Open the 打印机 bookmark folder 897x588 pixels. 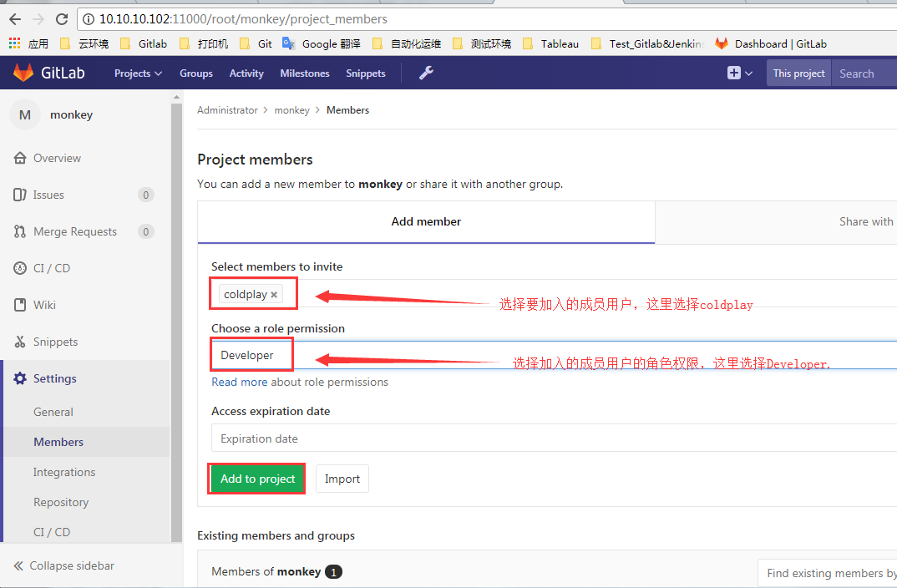204,43
